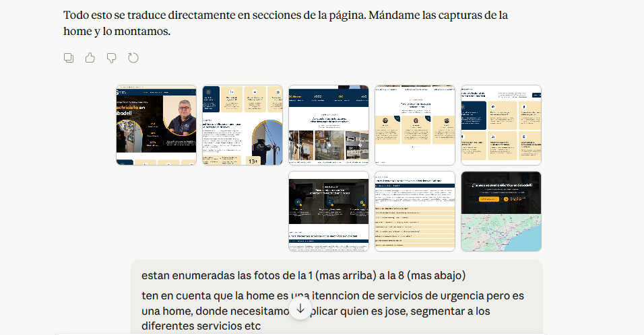
Task: Open thumbnail showing FAQ accordion list
Action: (415, 211)
